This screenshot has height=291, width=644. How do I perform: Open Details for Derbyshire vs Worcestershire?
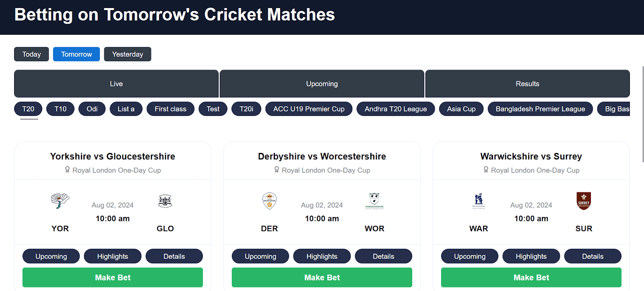coord(383,256)
